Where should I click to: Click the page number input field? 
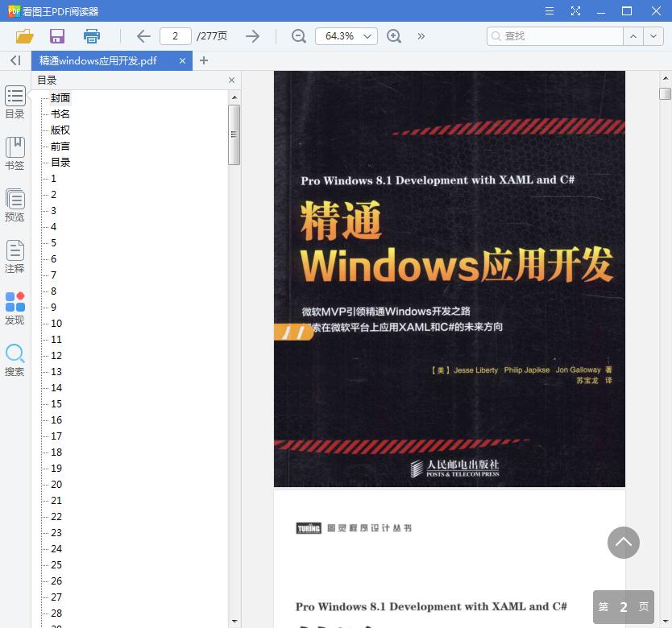[x=176, y=36]
